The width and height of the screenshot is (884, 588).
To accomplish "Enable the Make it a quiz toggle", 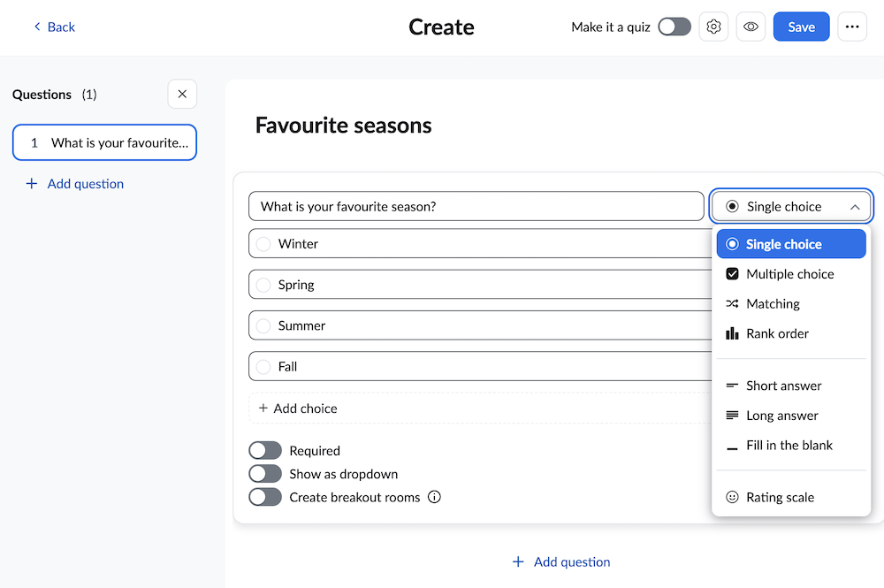I will pos(674,27).
